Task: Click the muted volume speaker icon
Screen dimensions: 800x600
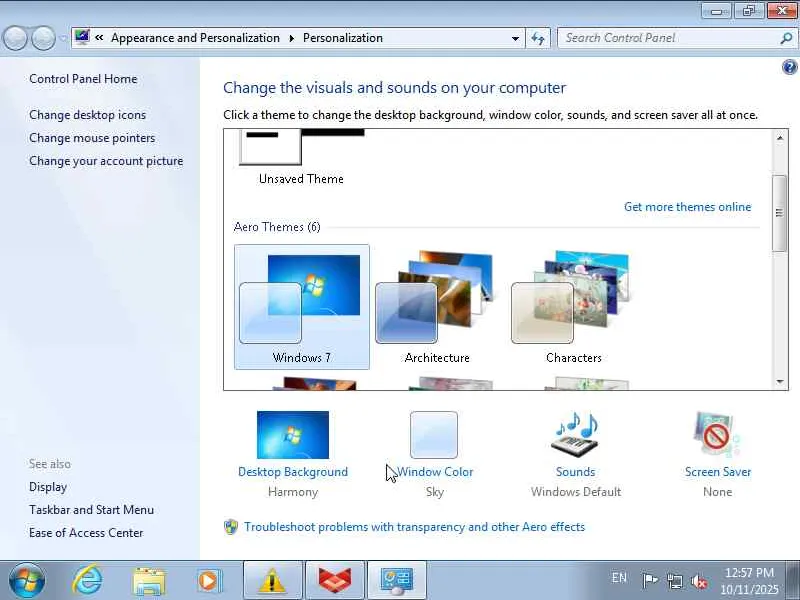Action: click(x=698, y=581)
